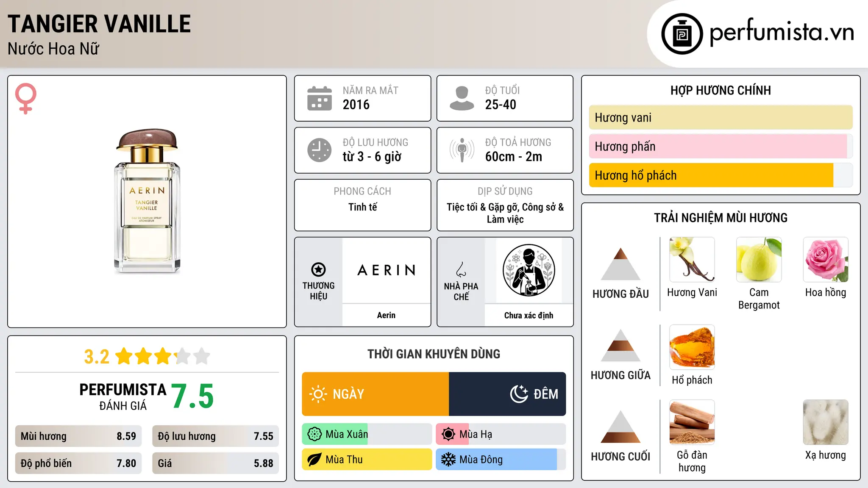Click the Độ phổ biến score 7.80
The height and width of the screenshot is (488, 868).
(126, 463)
